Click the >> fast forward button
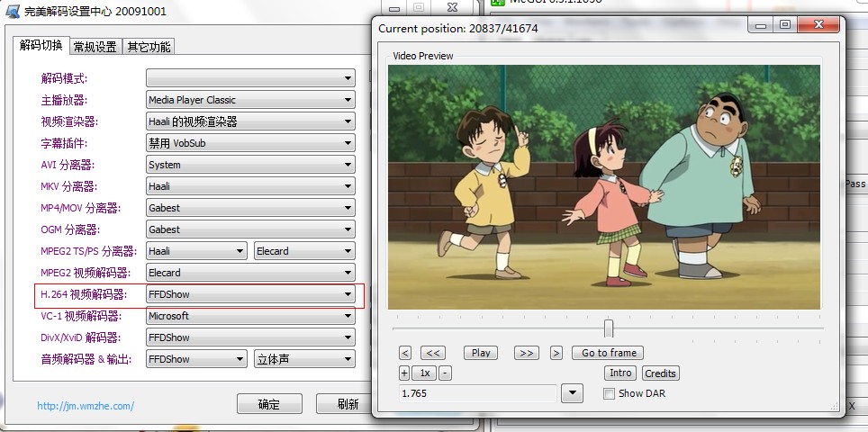The image size is (868, 432). coord(526,353)
